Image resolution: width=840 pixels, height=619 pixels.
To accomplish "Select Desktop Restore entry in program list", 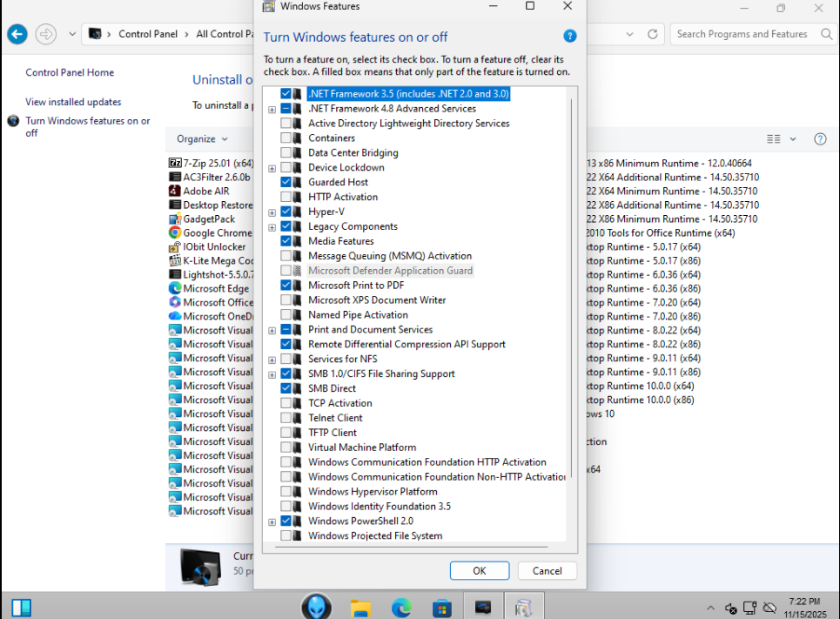I will click(x=211, y=205).
